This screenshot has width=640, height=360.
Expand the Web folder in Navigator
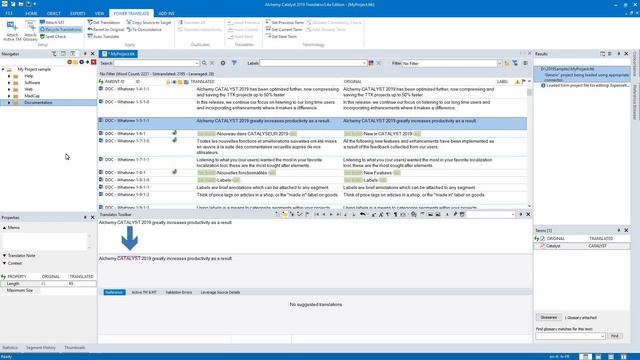point(9,89)
